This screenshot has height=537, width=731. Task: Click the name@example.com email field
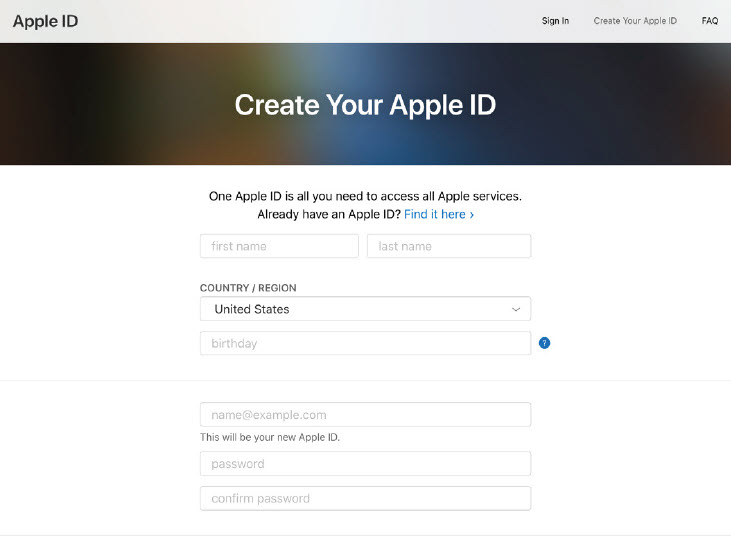pyautogui.click(x=365, y=415)
